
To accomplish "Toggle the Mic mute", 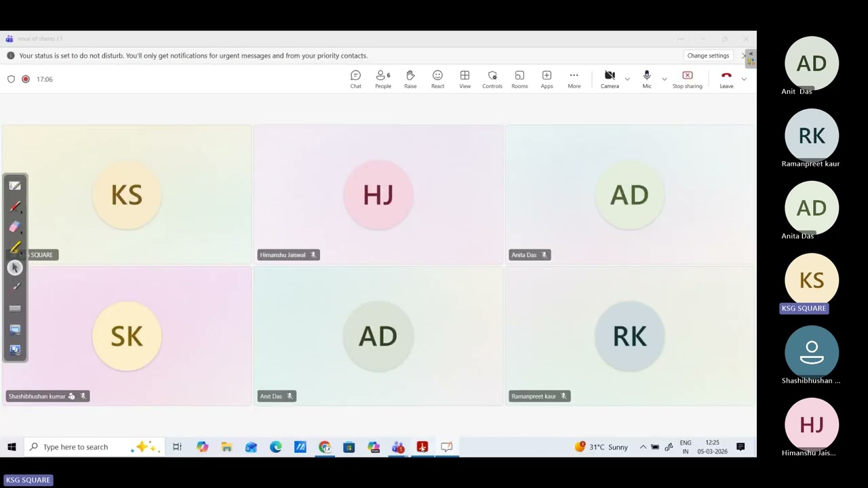I will 647,79.
